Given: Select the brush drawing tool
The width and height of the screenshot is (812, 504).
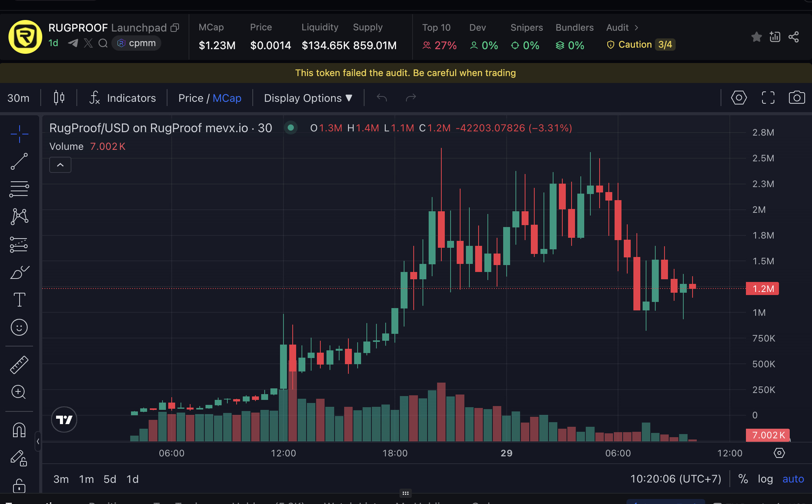Looking at the screenshot, I should coord(19,272).
